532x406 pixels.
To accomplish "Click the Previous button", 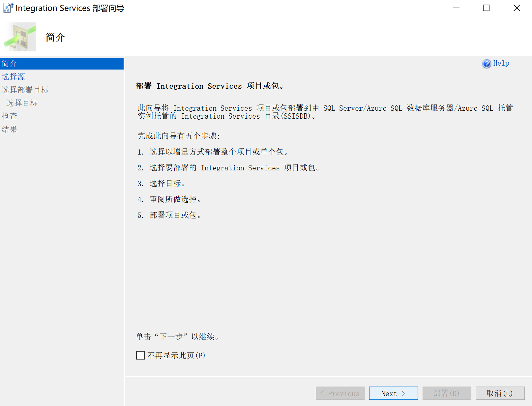I will click(x=340, y=393).
